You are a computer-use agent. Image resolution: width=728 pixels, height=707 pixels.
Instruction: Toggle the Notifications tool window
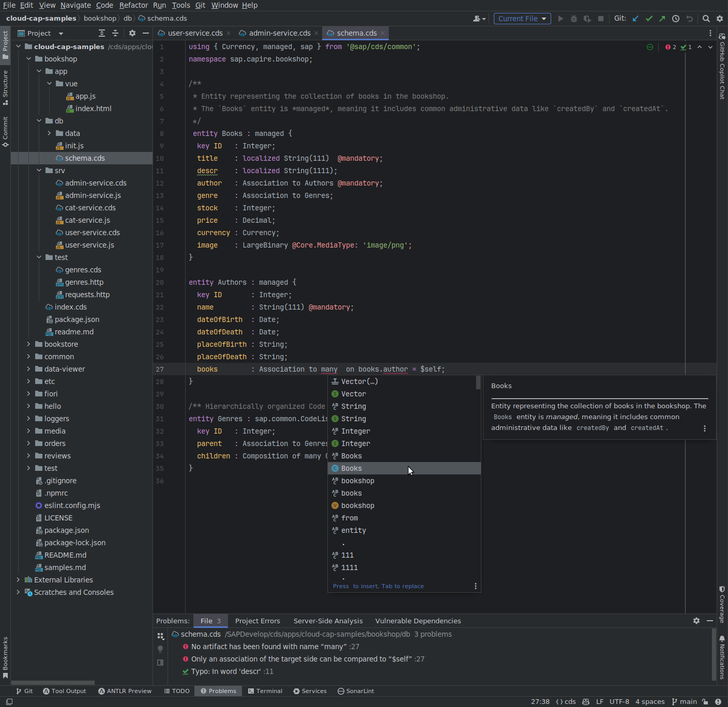722,657
